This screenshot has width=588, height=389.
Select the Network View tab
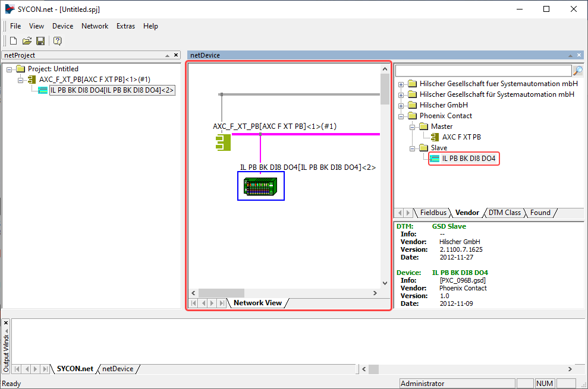(x=257, y=303)
